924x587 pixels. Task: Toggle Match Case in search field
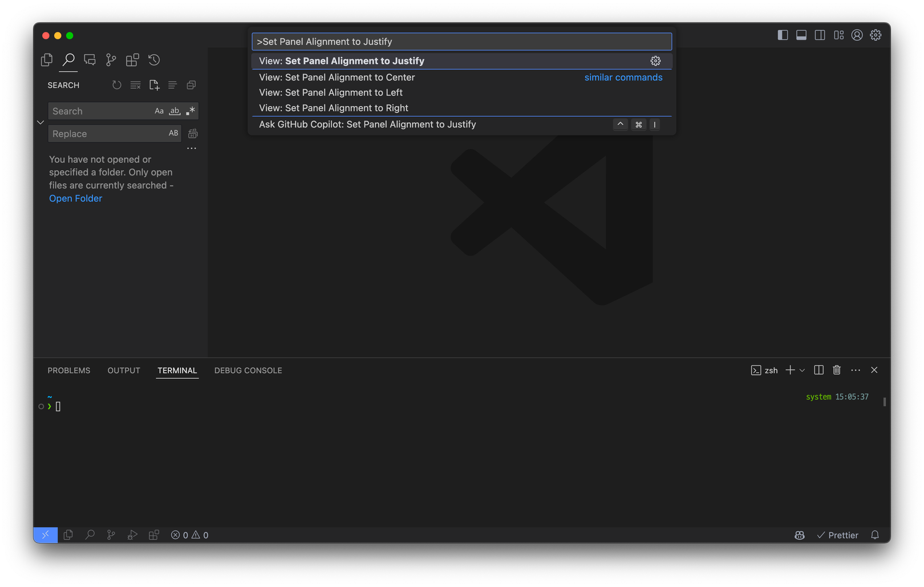point(159,111)
